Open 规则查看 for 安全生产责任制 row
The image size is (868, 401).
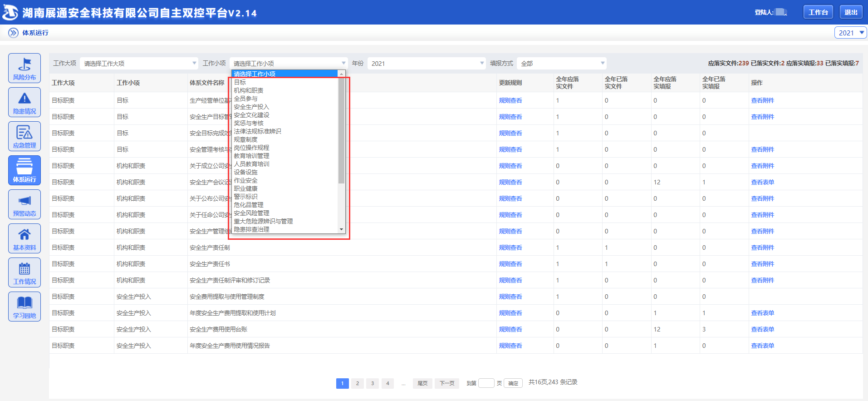point(510,248)
